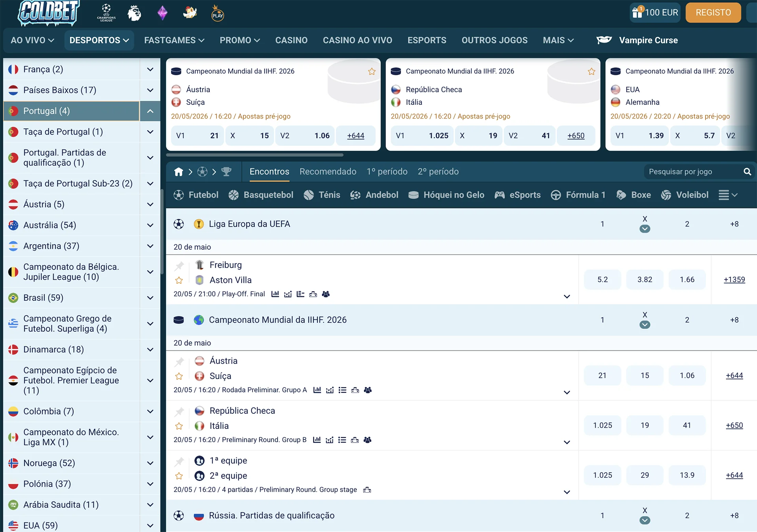Image resolution: width=757 pixels, height=532 pixels.
Task: Open the ESPORTS menu item
Action: [427, 40]
